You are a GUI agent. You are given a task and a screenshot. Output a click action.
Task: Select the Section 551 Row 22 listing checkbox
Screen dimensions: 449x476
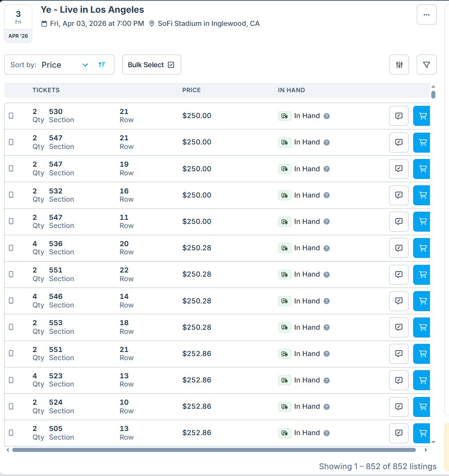[11, 274]
